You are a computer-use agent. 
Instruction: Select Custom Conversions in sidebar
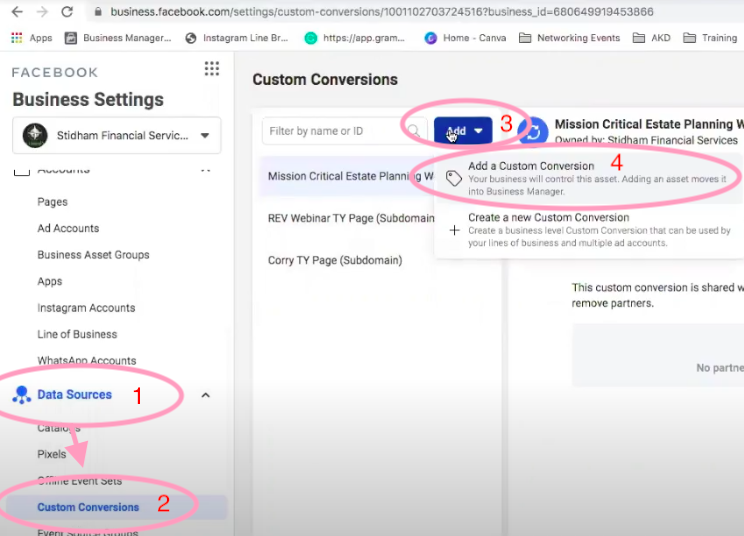(88, 507)
